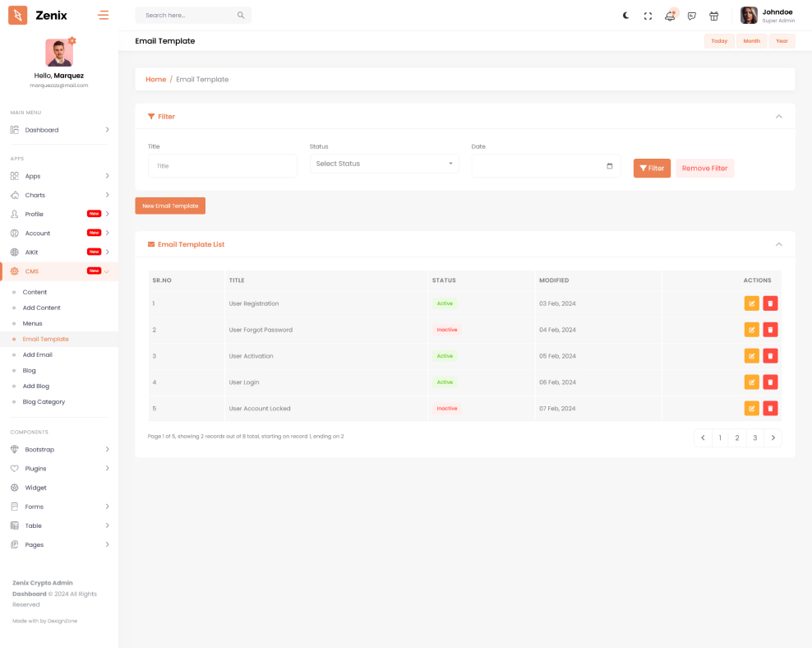
Task: Open Blog Category in sidebar
Action: [x=44, y=402]
